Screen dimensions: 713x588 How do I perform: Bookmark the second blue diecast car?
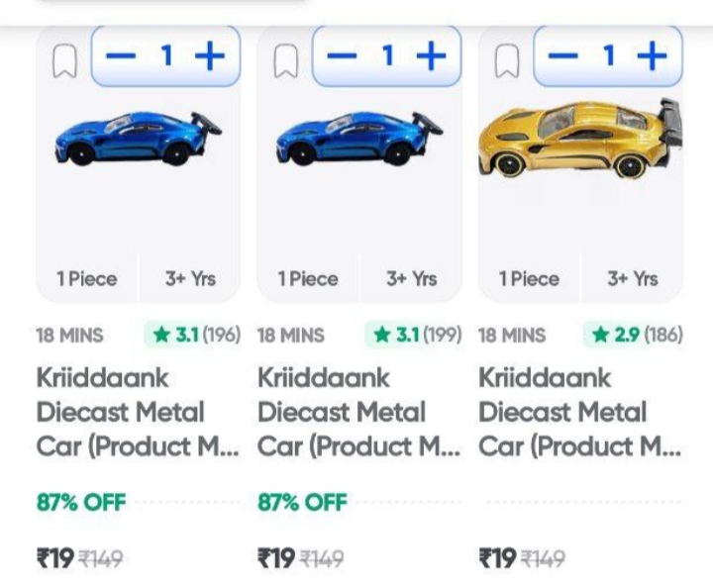(x=285, y=62)
